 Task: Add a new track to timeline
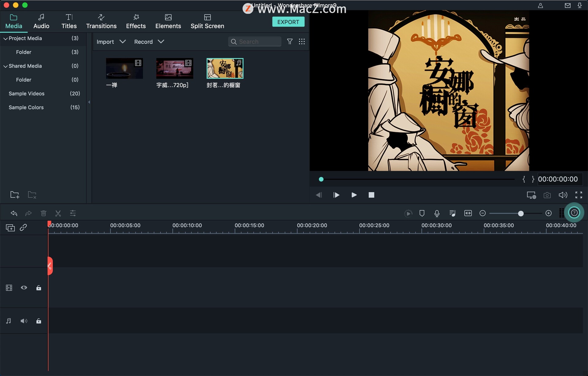tap(10, 228)
